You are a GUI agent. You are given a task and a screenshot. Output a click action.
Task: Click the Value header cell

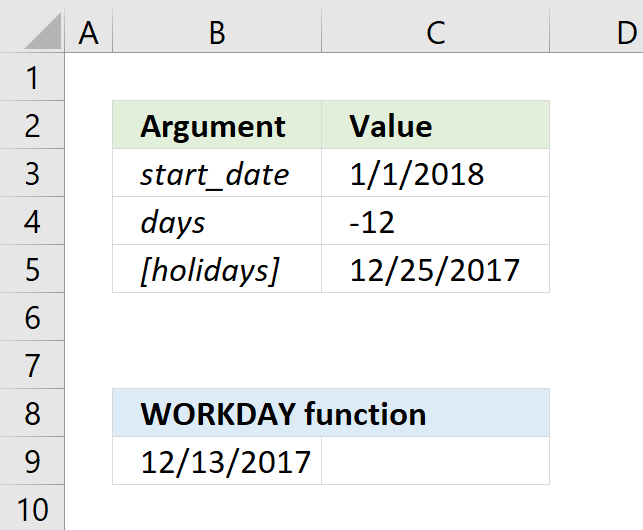coord(436,125)
